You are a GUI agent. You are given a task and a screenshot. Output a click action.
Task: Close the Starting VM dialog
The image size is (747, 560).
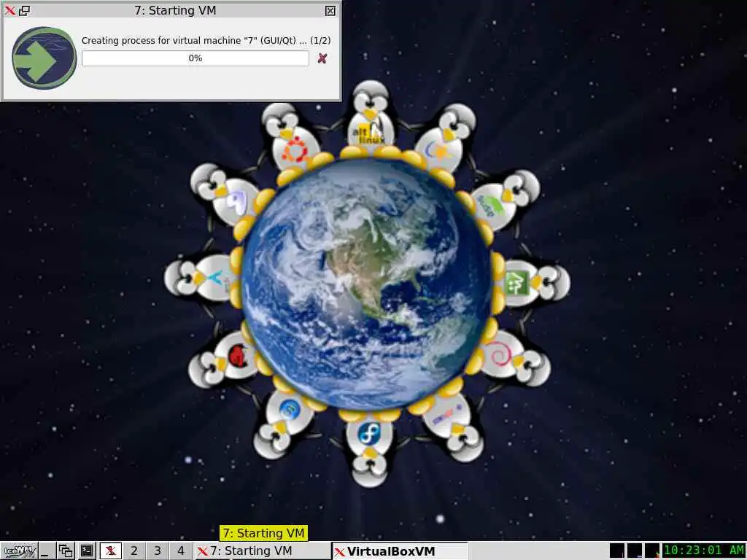pos(330,10)
